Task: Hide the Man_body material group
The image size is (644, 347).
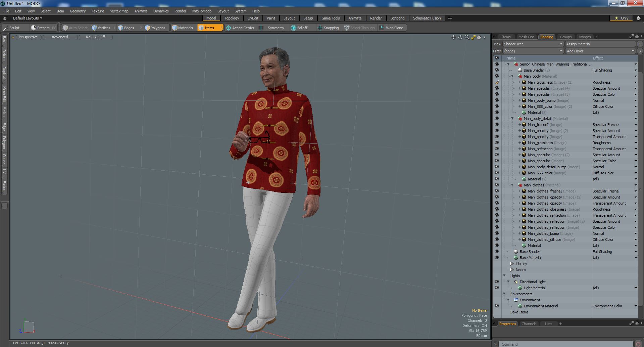Action: (x=497, y=76)
